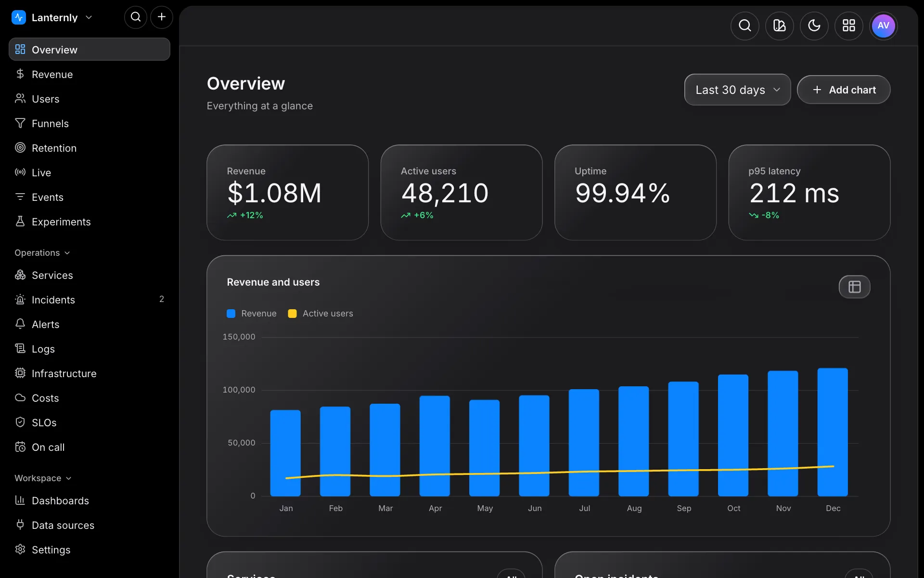Open search in the top bar
924x578 pixels.
(745, 26)
